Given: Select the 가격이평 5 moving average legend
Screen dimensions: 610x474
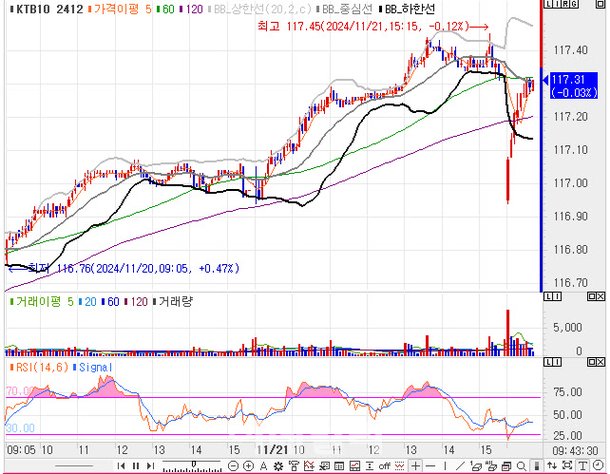Looking at the screenshot, I should pos(120,9).
